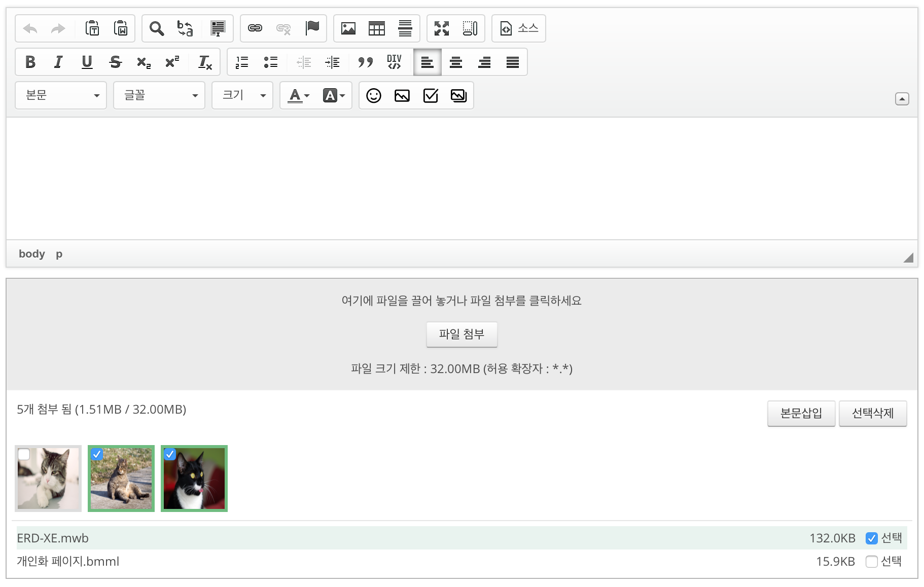Insert a table into the editor
The image size is (924, 587).
pos(376,29)
